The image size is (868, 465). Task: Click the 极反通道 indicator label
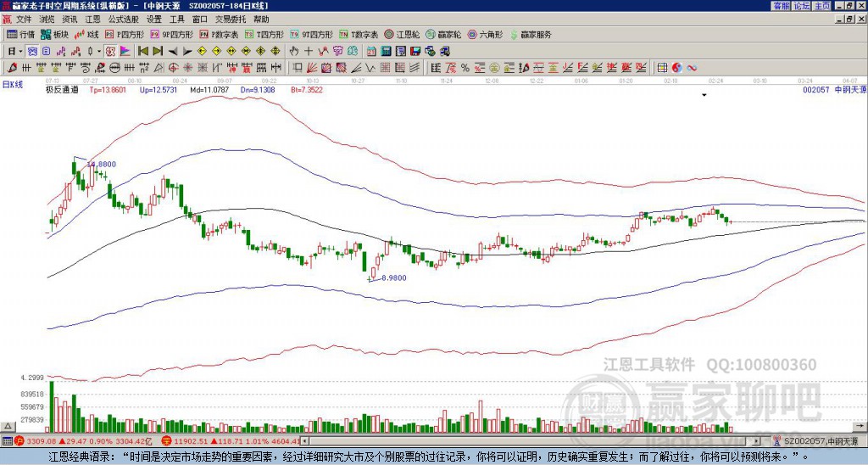point(61,90)
